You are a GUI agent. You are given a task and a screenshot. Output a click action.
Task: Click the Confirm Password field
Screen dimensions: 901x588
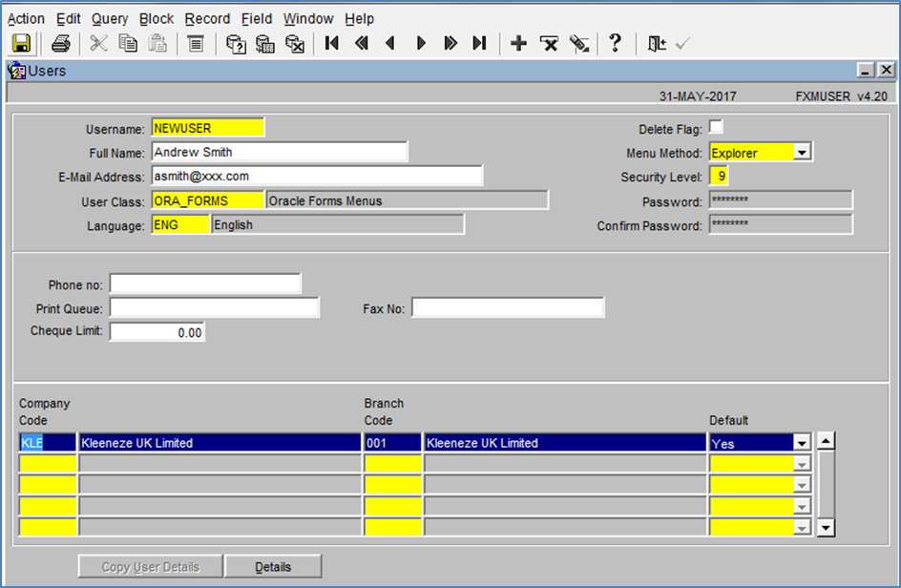pos(781,224)
